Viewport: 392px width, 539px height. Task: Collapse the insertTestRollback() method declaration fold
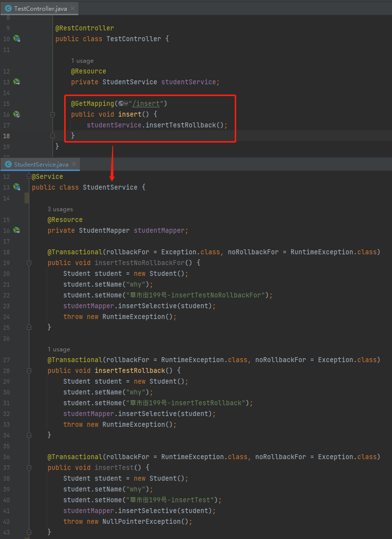29,370
